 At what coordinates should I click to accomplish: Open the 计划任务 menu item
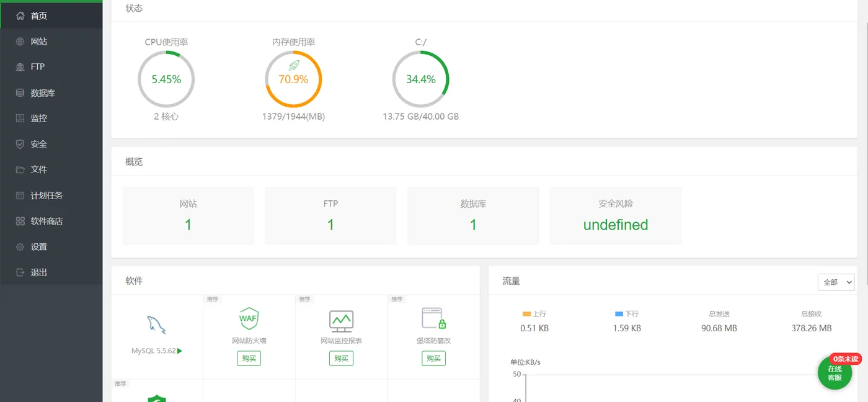pos(51,195)
